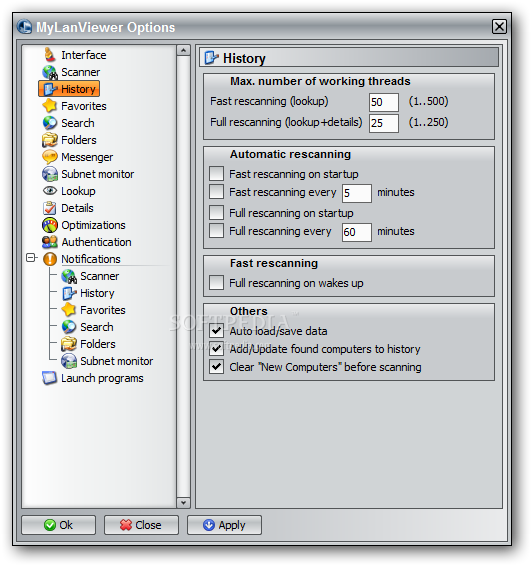Click the top-level Folders icon

pyautogui.click(x=50, y=140)
